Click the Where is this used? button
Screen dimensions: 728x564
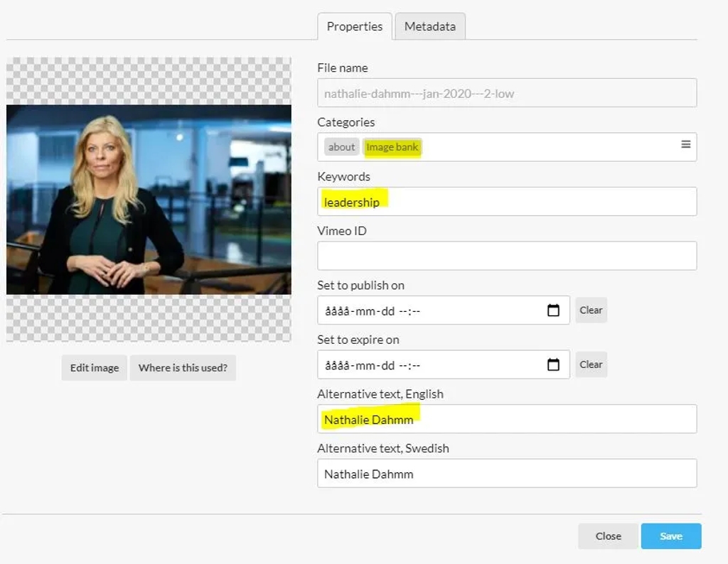click(183, 368)
